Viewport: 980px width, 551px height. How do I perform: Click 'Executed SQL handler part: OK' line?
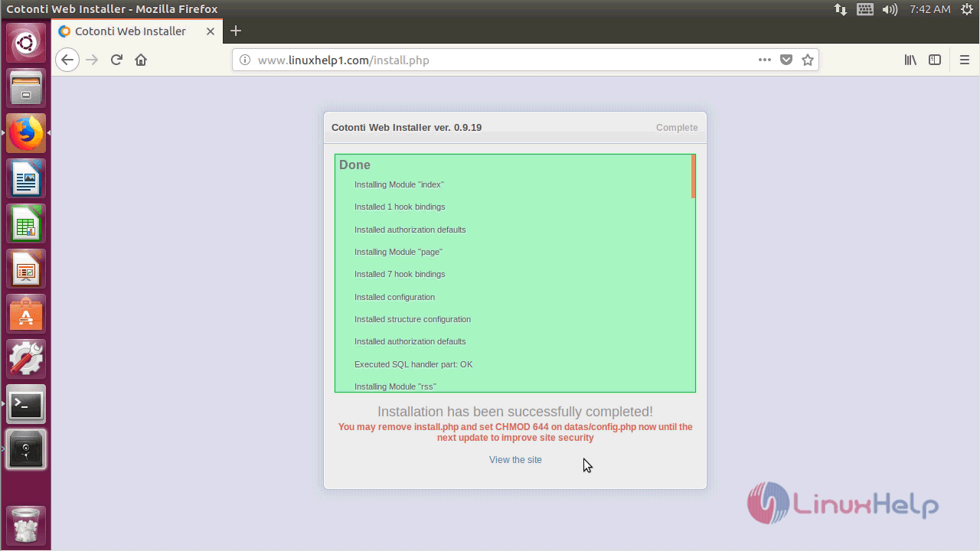(x=413, y=364)
